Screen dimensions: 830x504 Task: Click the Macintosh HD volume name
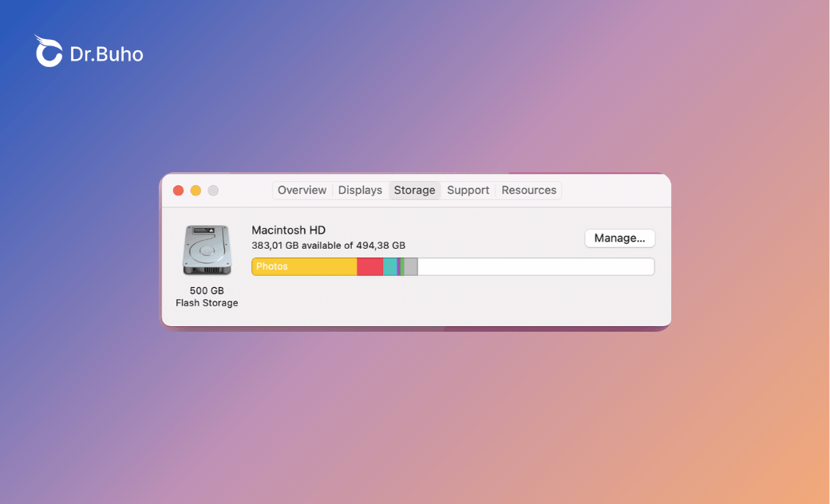288,230
